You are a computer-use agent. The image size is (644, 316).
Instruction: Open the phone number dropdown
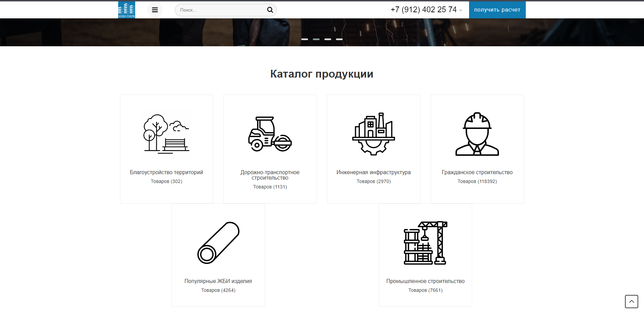461,11
